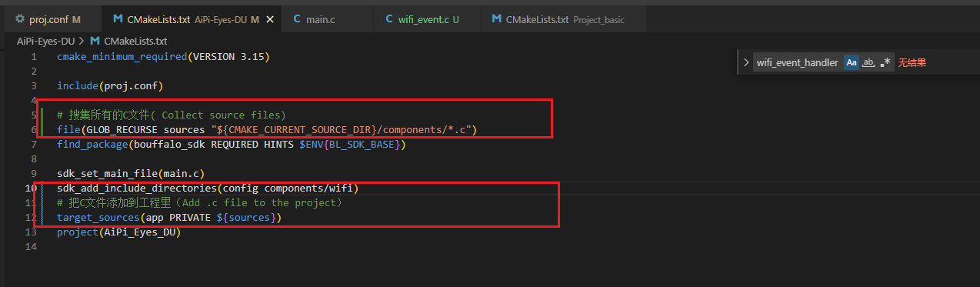Viewport: 980px width, 287px height.
Task: Close the CMakeLists.txt AiPi-Eyes-DU tab
Action: point(269,19)
